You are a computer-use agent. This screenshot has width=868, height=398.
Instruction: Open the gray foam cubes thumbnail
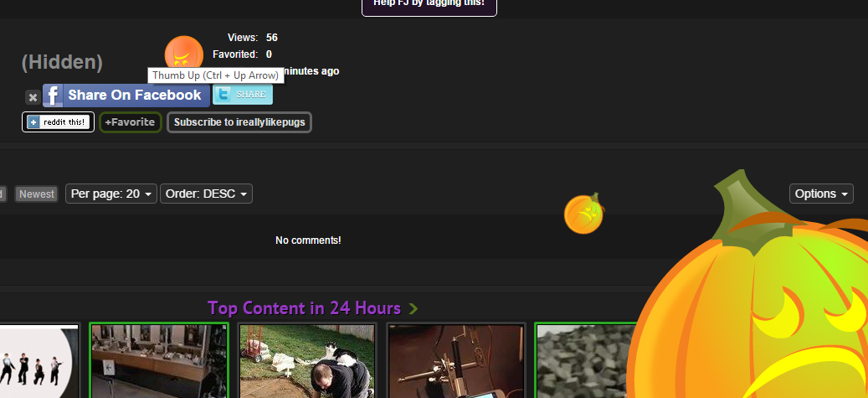click(x=582, y=361)
